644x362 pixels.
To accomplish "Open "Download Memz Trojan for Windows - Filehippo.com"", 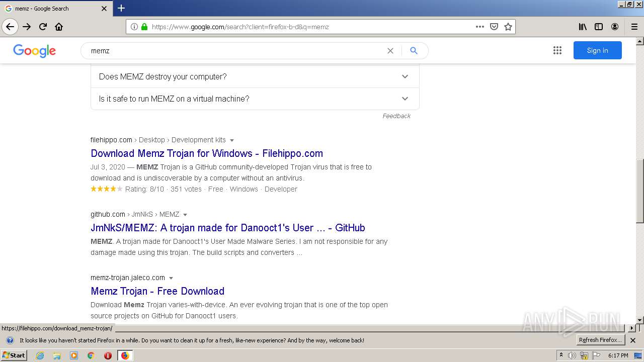I will [x=207, y=153].
